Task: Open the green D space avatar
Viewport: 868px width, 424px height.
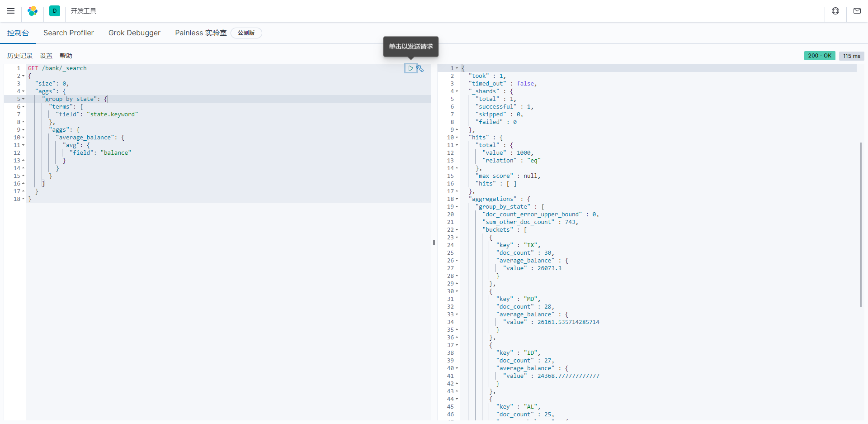Action: (55, 11)
